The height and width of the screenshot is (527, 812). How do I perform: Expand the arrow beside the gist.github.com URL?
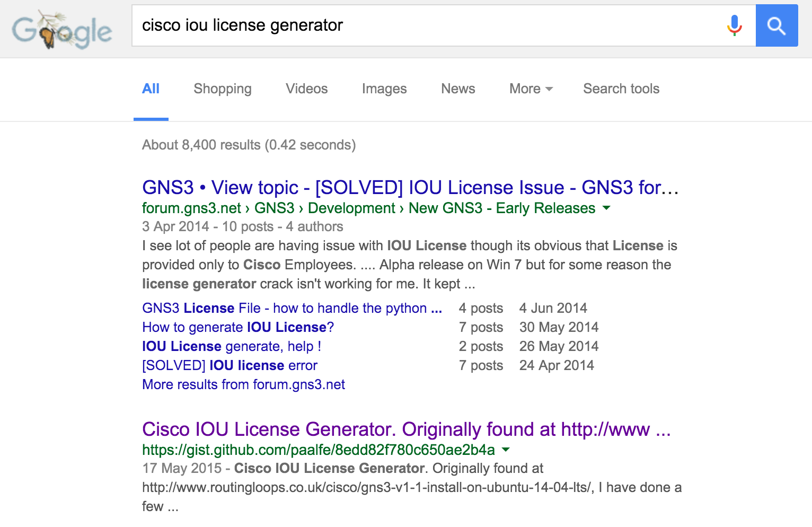tap(506, 450)
